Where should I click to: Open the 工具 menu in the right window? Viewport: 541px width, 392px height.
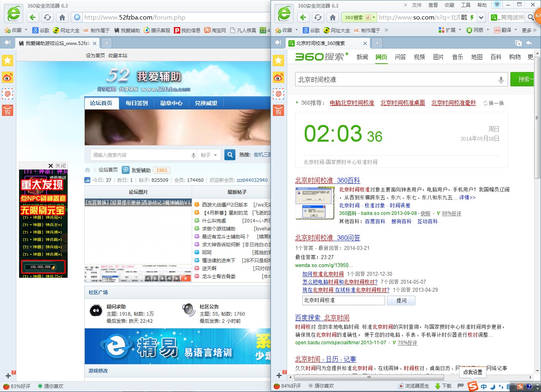pyautogui.click(x=466, y=5)
